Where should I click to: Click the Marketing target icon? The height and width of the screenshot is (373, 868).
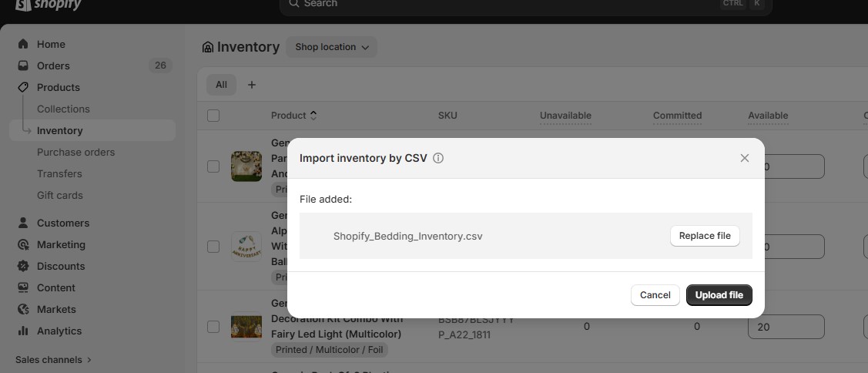(x=23, y=244)
